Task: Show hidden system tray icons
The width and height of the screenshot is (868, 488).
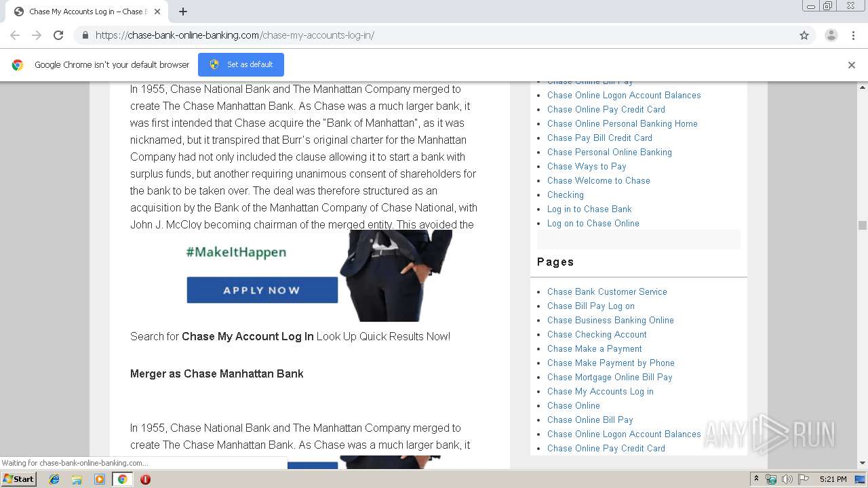Action: click(x=756, y=479)
